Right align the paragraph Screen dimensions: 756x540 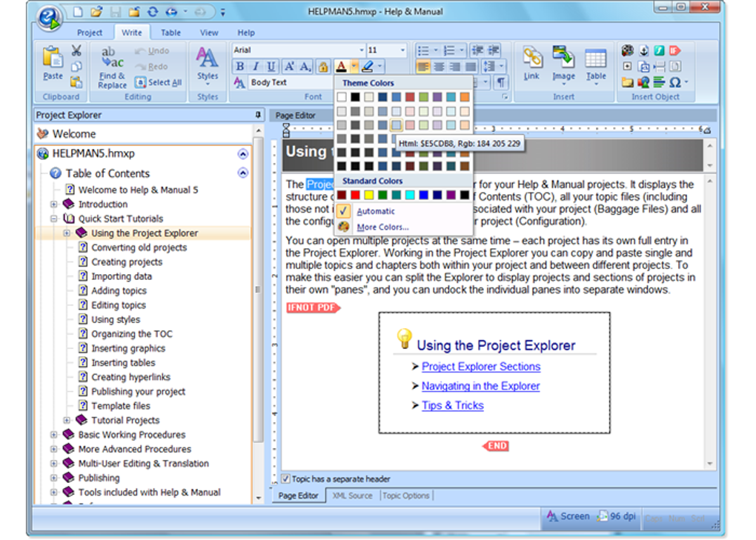[454, 67]
